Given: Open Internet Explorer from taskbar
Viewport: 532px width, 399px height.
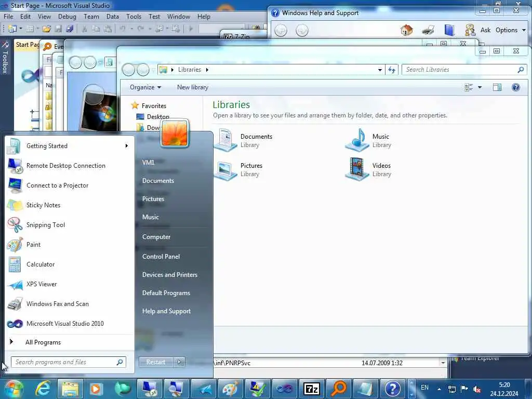Looking at the screenshot, I should (x=43, y=389).
